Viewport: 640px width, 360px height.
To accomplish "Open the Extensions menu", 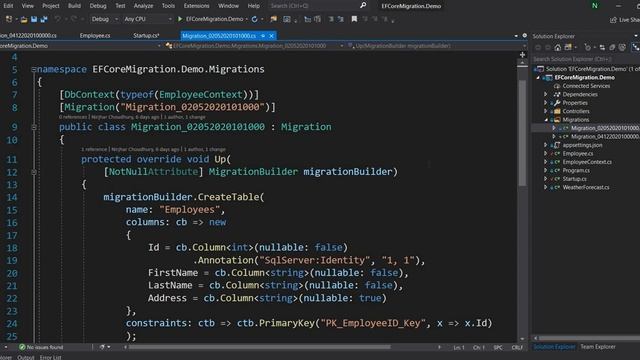I will (196, 6).
